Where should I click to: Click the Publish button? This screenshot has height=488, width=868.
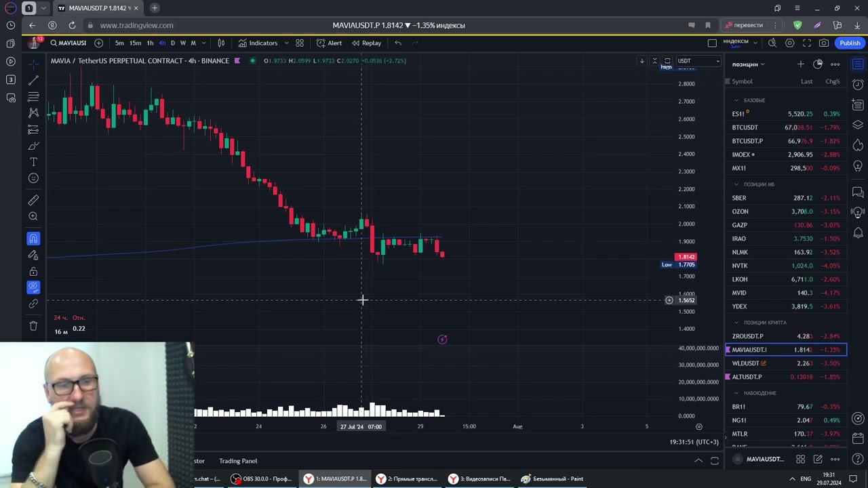(x=850, y=43)
